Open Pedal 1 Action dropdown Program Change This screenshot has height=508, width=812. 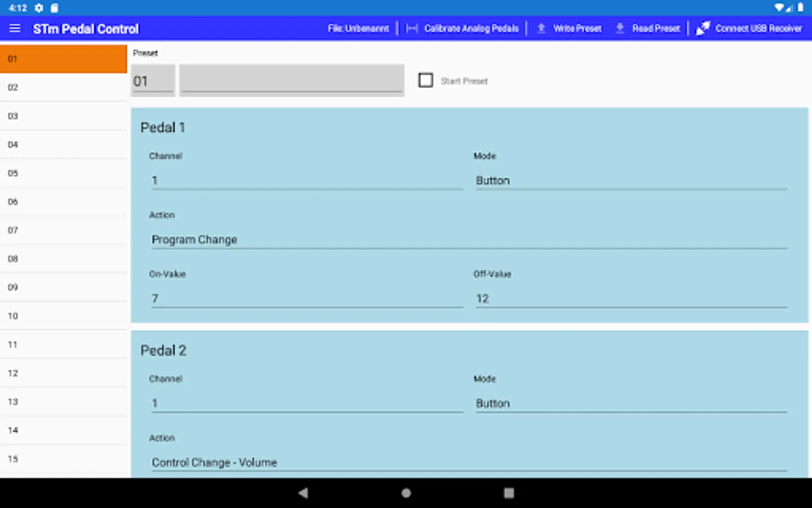click(x=469, y=240)
